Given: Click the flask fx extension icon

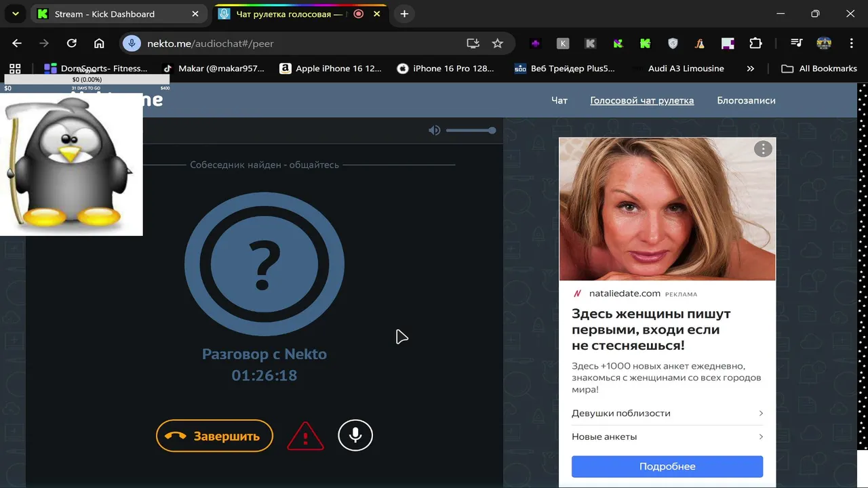Looking at the screenshot, I should click(700, 43).
